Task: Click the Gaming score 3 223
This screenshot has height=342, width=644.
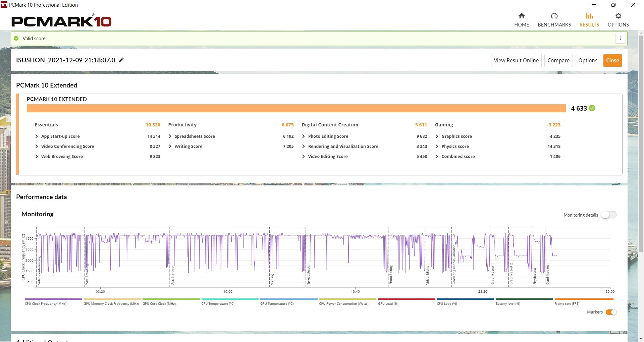Action: 554,125
